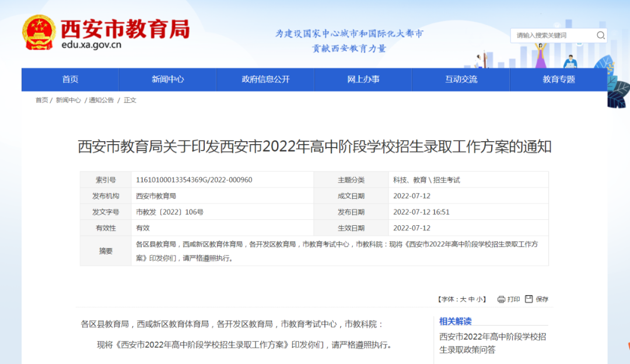Open the 新闻中心 navigation menu

[167, 79]
